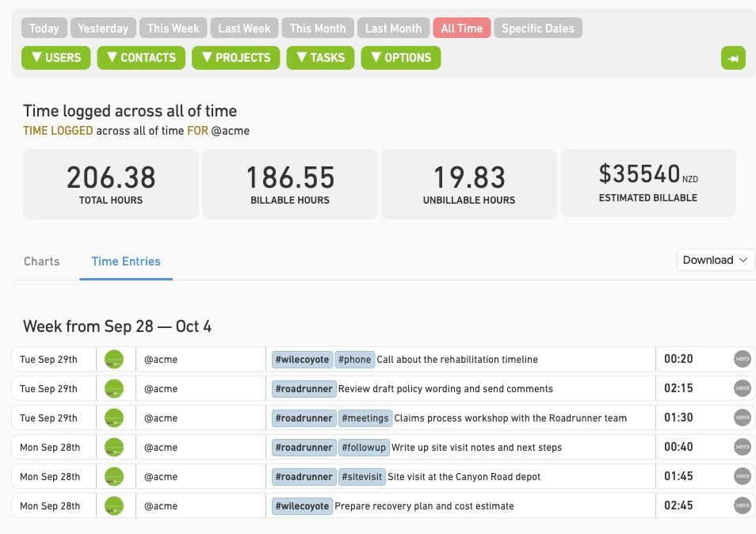Click the 19.83 Unbillable Hours card
Viewport: 756px width, 534px height.
(469, 184)
